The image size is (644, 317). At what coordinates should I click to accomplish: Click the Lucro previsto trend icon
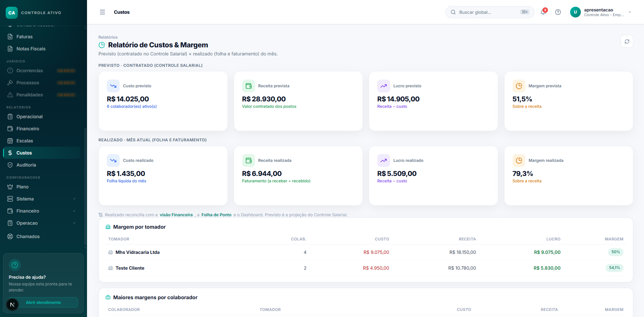point(384,86)
